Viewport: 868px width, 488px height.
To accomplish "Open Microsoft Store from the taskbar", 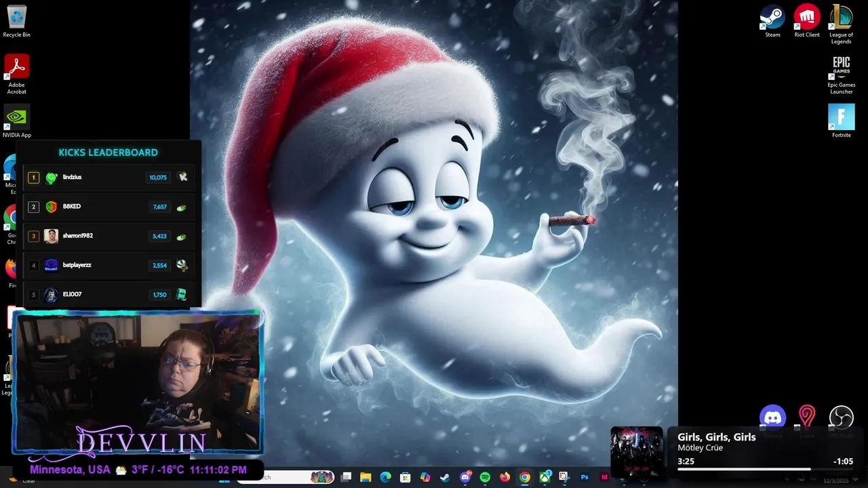I will point(406,477).
